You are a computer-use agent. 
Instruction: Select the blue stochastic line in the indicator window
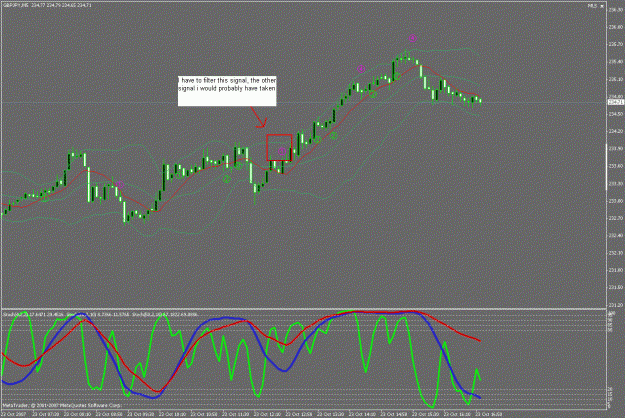tap(284, 369)
